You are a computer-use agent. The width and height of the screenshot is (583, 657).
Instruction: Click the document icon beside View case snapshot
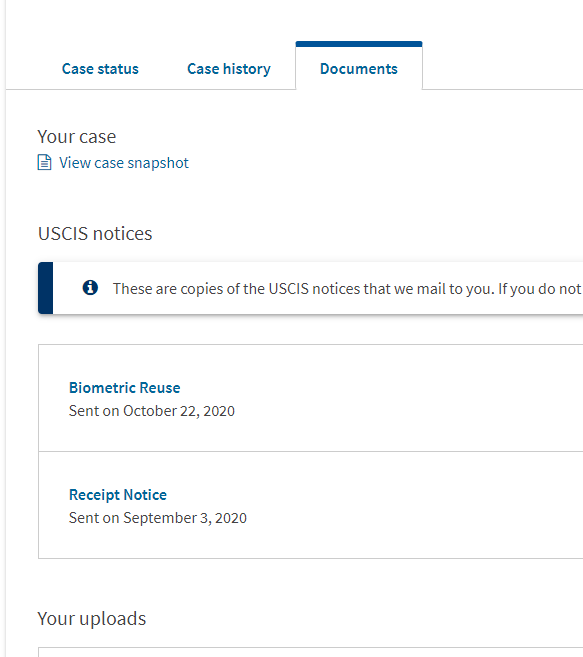click(44, 163)
